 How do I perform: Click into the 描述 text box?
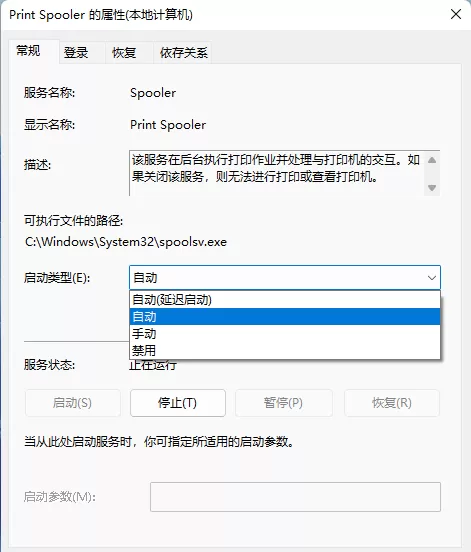[x=277, y=173]
